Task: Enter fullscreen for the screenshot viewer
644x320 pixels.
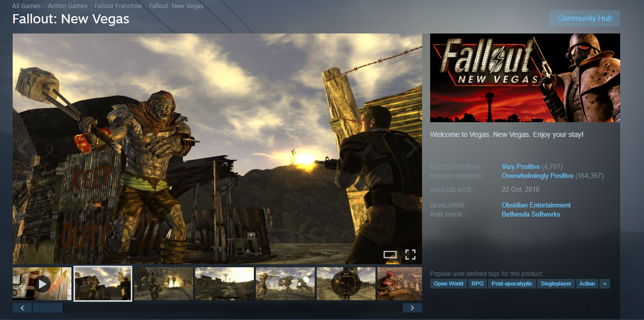Action: click(x=410, y=255)
